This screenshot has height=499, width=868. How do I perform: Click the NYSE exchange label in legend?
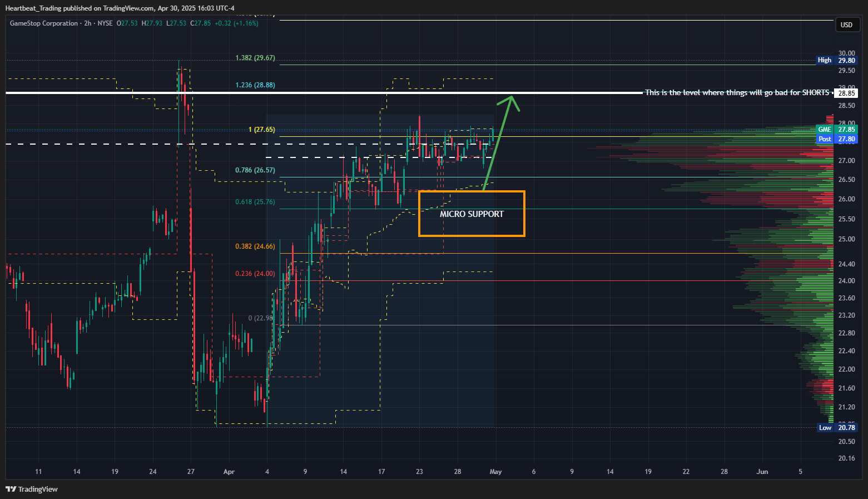pos(105,23)
